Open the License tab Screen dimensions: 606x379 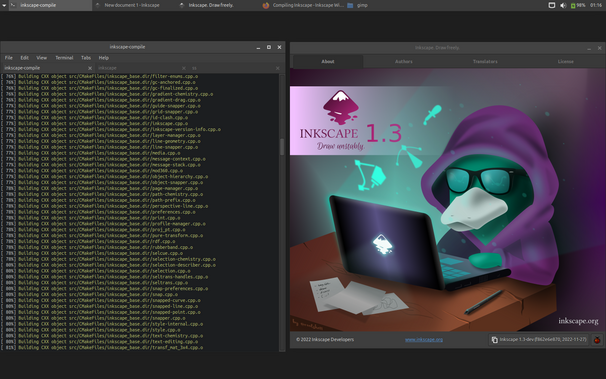click(x=565, y=61)
